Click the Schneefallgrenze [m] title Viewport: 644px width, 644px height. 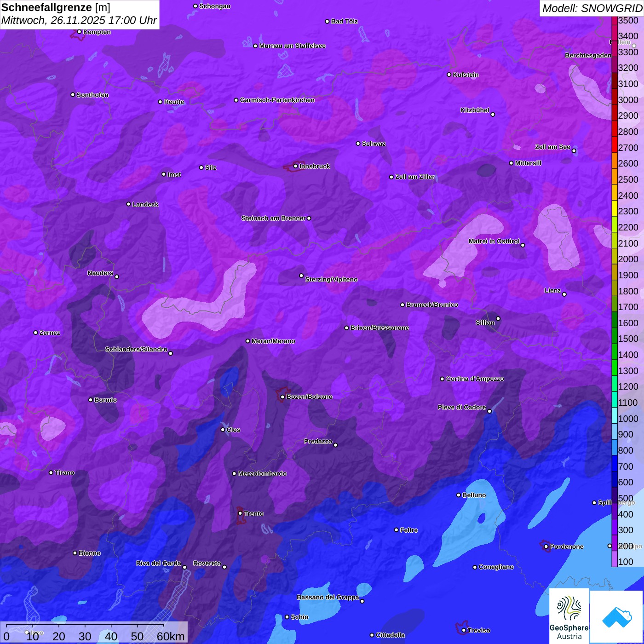pos(56,7)
